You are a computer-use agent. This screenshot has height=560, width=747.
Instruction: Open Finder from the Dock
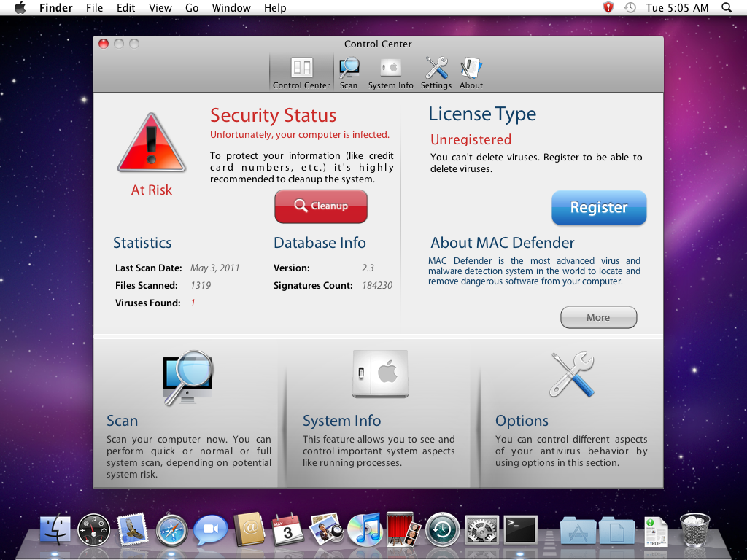coord(55,529)
